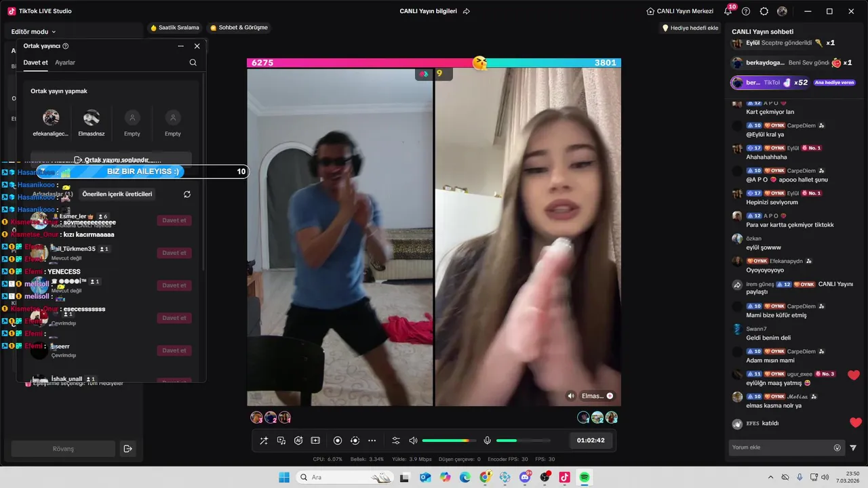Open more options three-dot menu in control bar

coord(372,441)
